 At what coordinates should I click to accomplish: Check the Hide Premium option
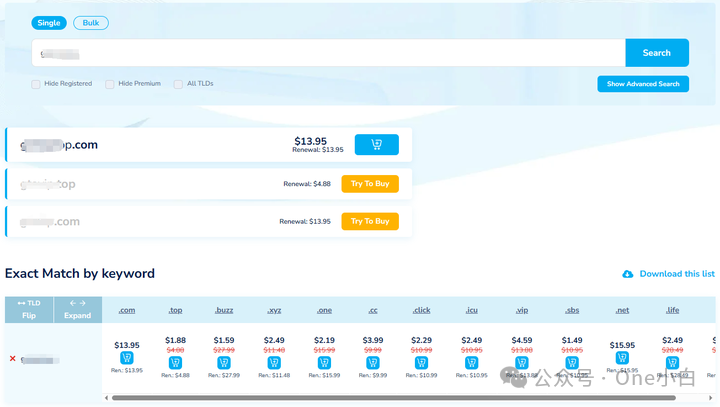(110, 84)
